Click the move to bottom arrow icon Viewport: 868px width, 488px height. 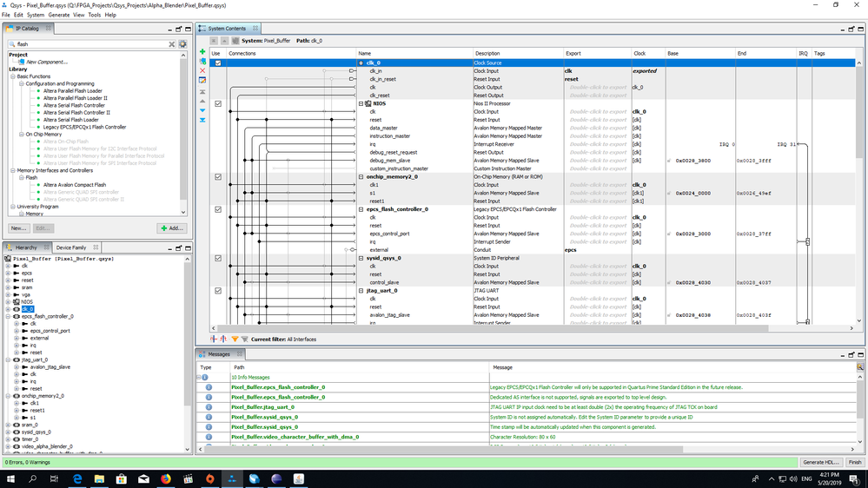coord(202,120)
